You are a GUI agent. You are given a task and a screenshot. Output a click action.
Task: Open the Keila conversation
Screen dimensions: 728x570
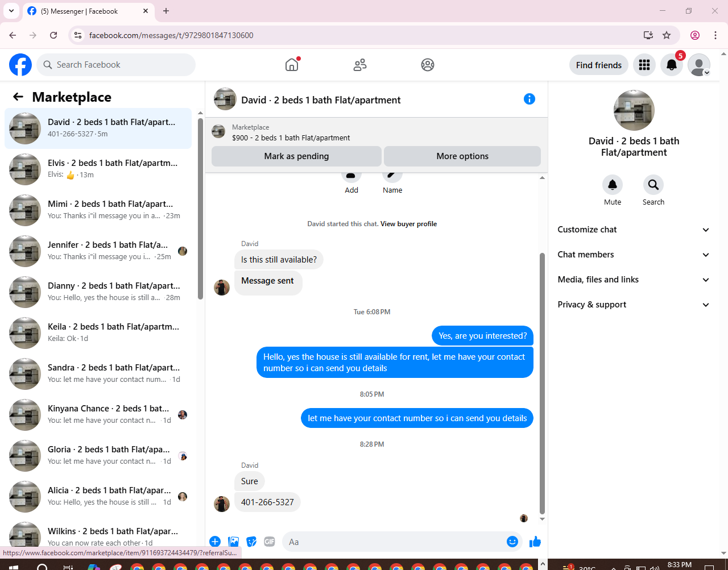(98, 332)
